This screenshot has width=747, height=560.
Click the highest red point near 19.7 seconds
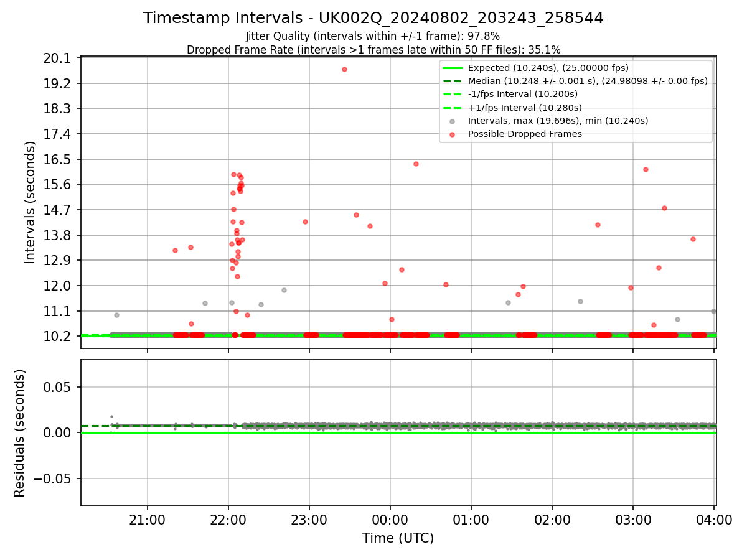click(x=344, y=69)
